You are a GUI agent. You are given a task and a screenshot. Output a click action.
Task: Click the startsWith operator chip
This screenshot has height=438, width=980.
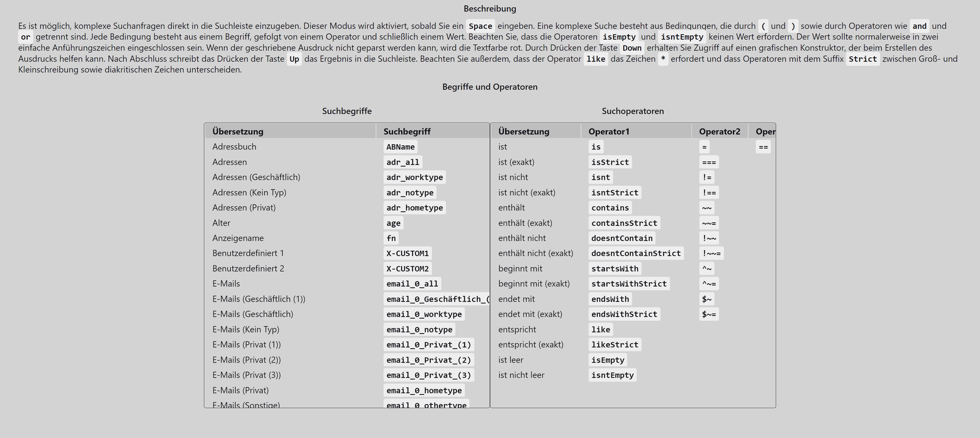tap(615, 269)
